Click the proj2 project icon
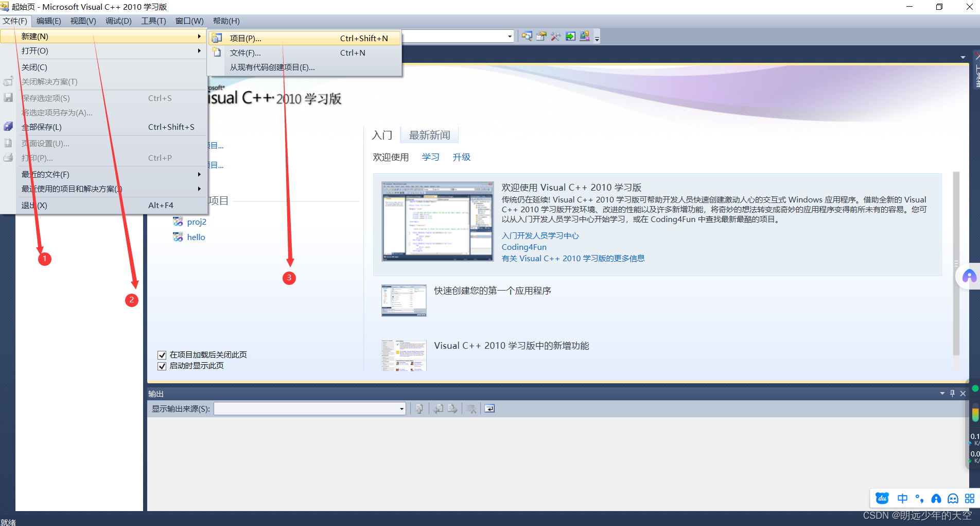Image resolution: width=980 pixels, height=526 pixels. (x=178, y=222)
